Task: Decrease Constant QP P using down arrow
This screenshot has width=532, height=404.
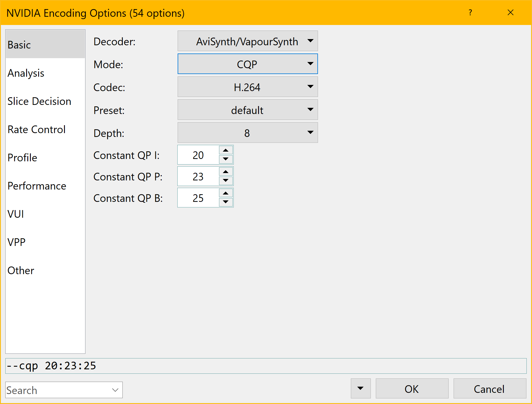Action: [x=226, y=180]
